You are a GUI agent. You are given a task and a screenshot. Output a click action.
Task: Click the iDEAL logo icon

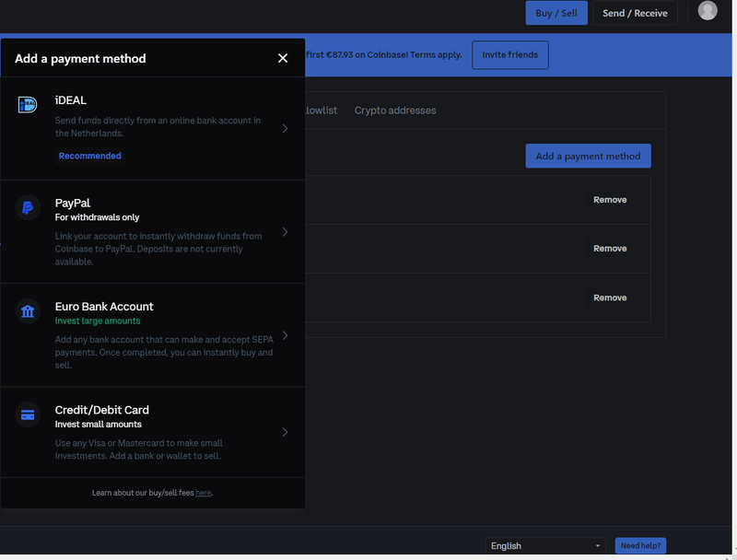[x=28, y=104]
